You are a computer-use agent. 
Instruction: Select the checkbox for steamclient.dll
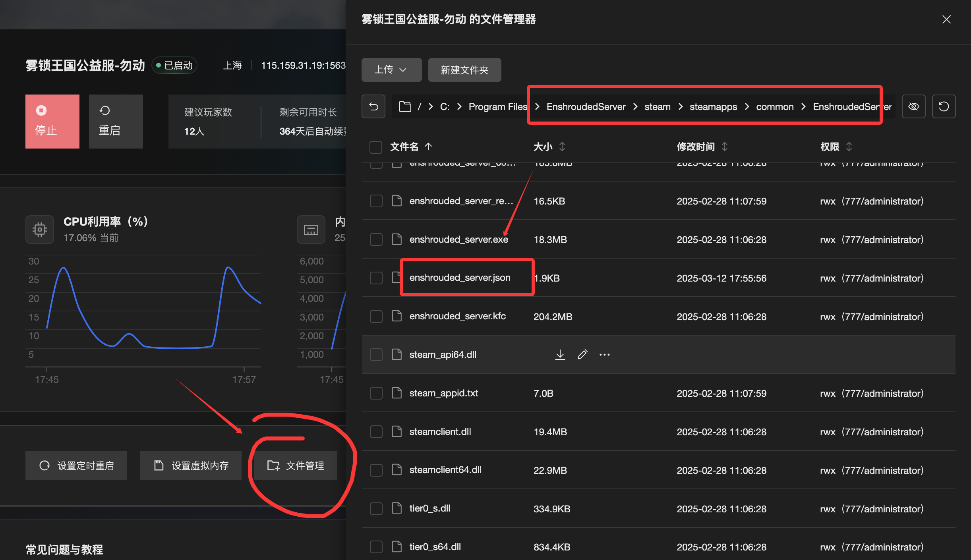pos(376,432)
